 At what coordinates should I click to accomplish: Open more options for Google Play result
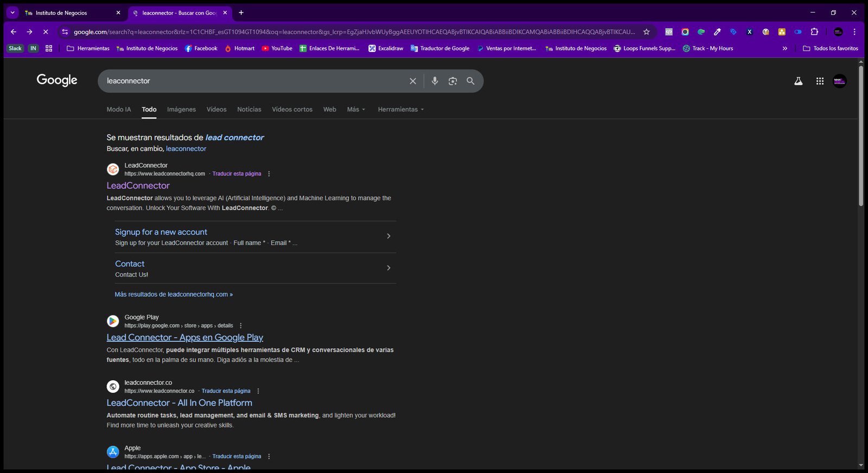pos(241,326)
